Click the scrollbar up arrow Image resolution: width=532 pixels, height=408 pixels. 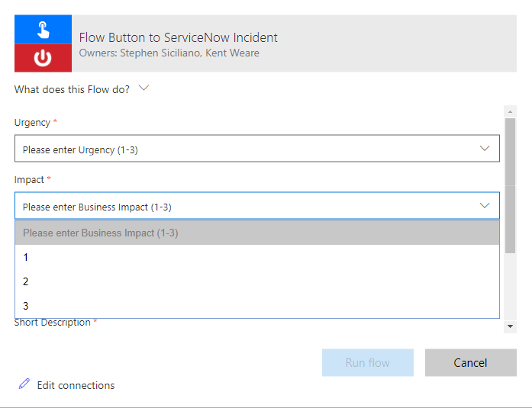pos(510,111)
